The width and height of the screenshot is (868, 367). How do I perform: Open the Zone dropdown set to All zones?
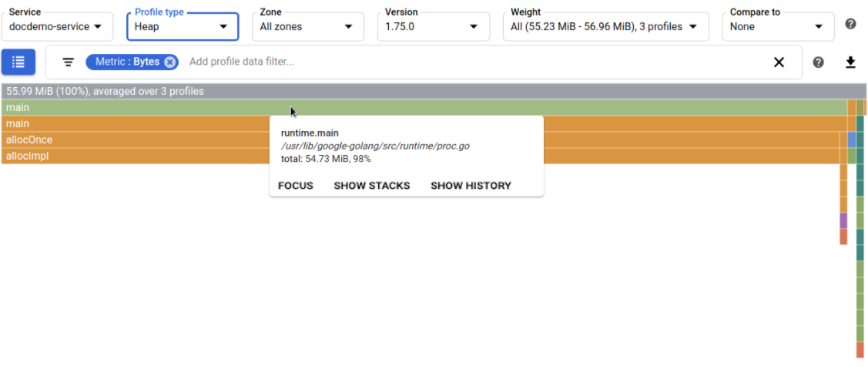307,26
